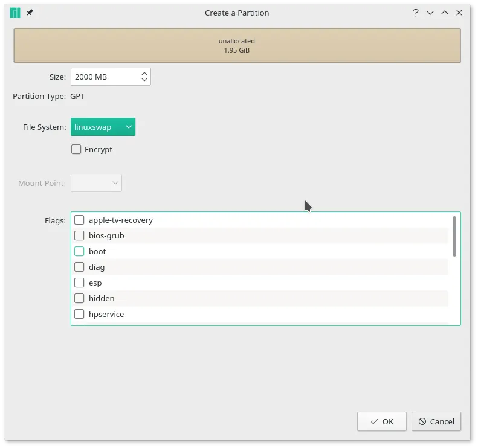This screenshot has height=448, width=478.
Task: Minimize the dialog using the down chevron
Action: pos(430,13)
